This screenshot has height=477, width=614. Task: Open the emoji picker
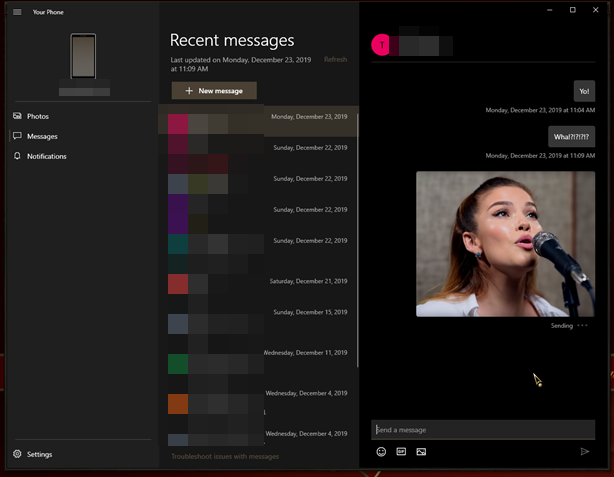pyautogui.click(x=381, y=452)
